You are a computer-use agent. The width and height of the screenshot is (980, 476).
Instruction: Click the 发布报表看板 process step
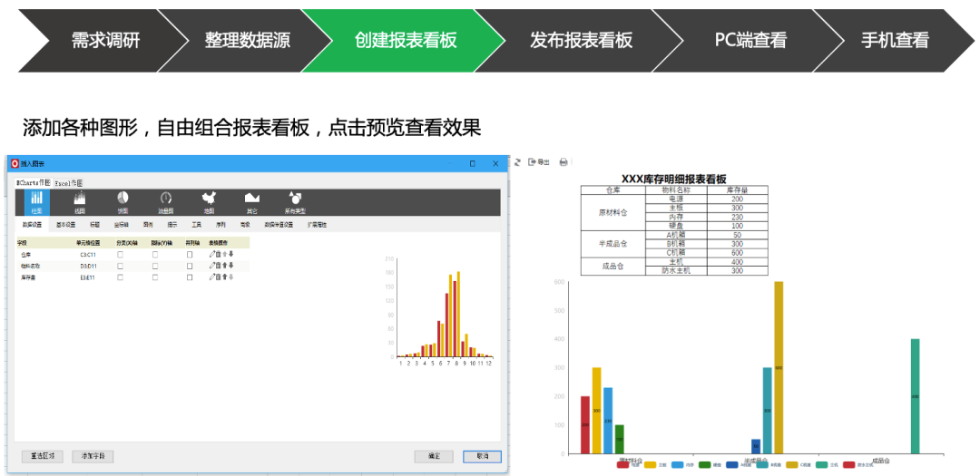pyautogui.click(x=582, y=41)
